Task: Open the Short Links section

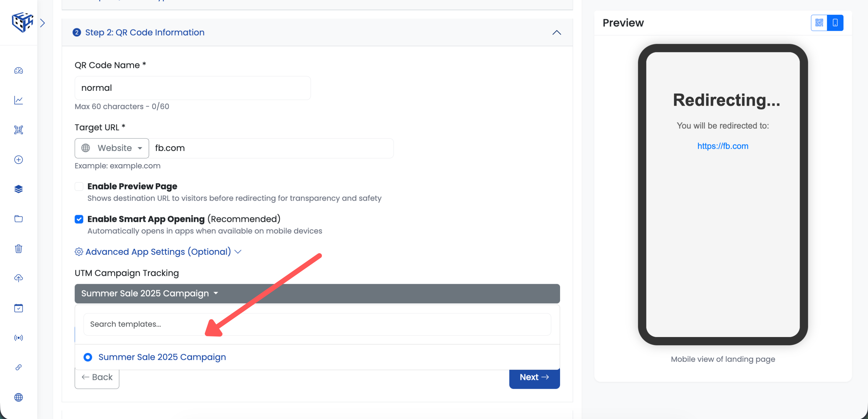Action: (x=18, y=368)
